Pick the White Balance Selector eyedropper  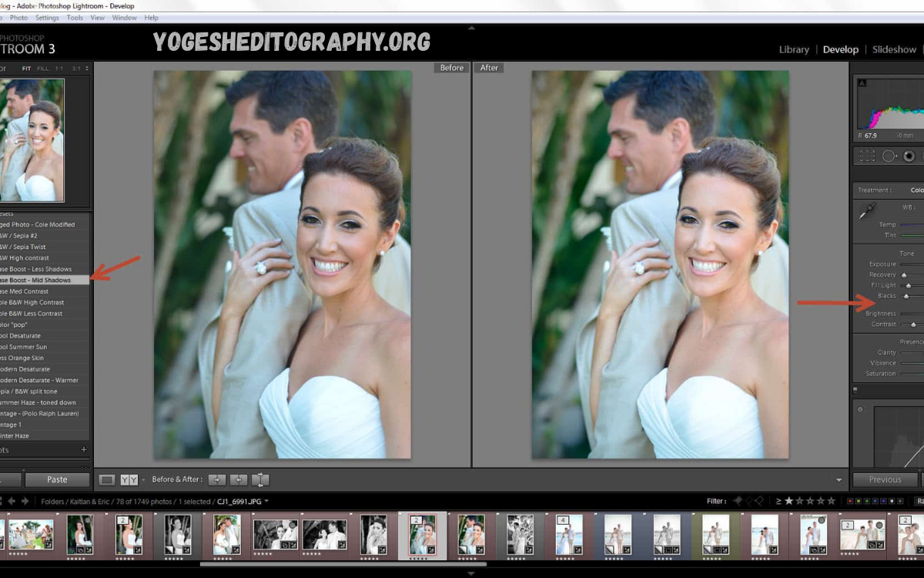click(868, 210)
